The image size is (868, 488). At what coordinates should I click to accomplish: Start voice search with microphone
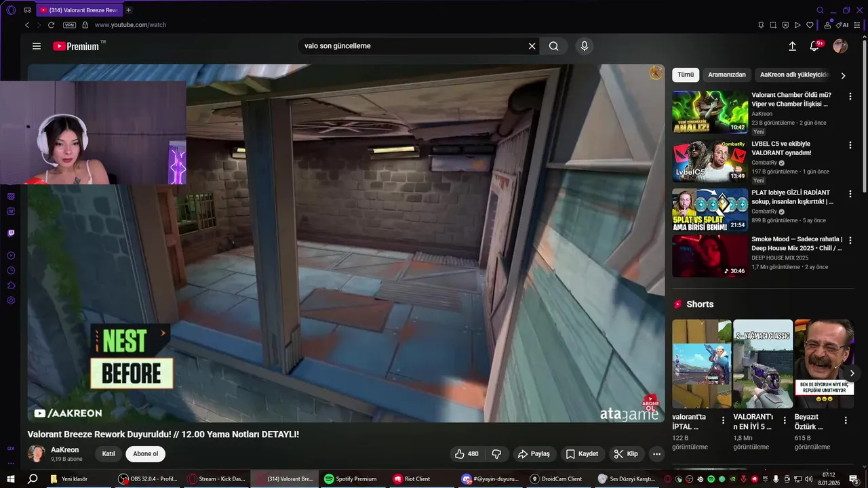tap(585, 46)
